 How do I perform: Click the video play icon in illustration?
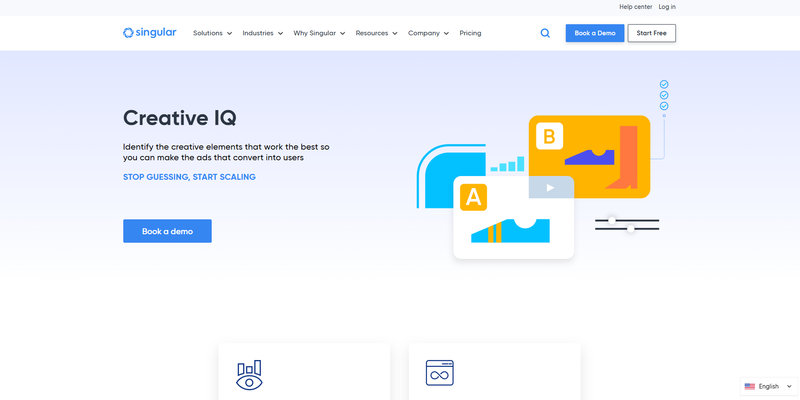tap(549, 187)
